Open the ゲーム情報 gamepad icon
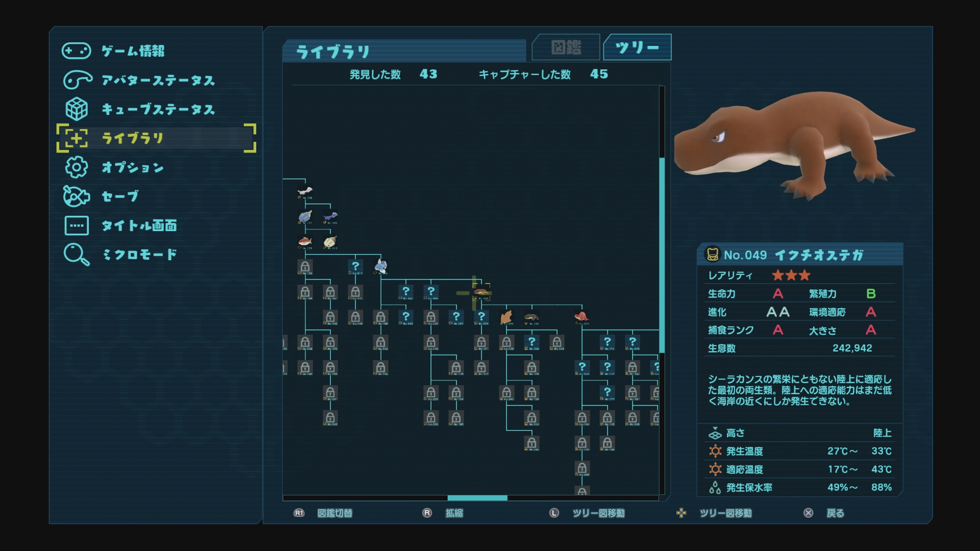980x551 pixels. [x=77, y=51]
